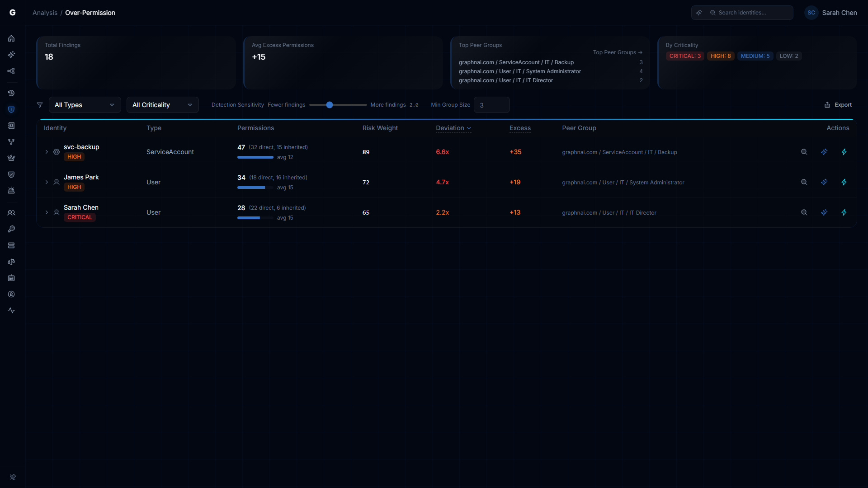This screenshot has width=868, height=488.
Task: Open the history clock sidebar icon
Action: (x=11, y=93)
